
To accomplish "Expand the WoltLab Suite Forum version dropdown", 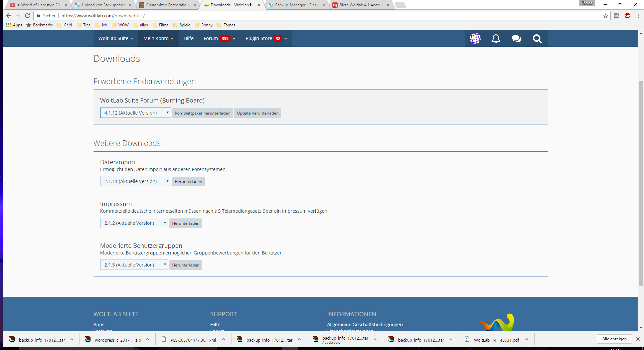I will click(135, 113).
